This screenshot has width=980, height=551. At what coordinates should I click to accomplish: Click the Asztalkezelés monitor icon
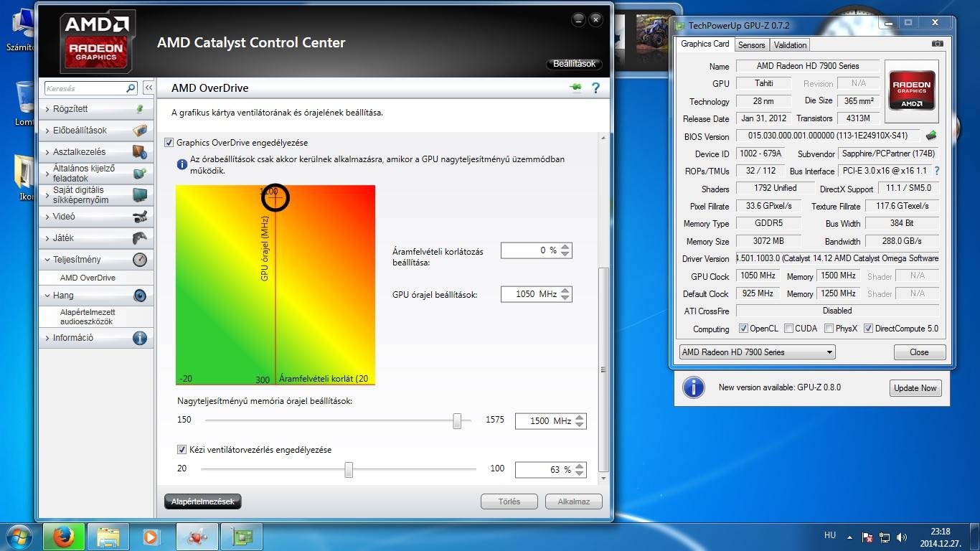tap(140, 152)
